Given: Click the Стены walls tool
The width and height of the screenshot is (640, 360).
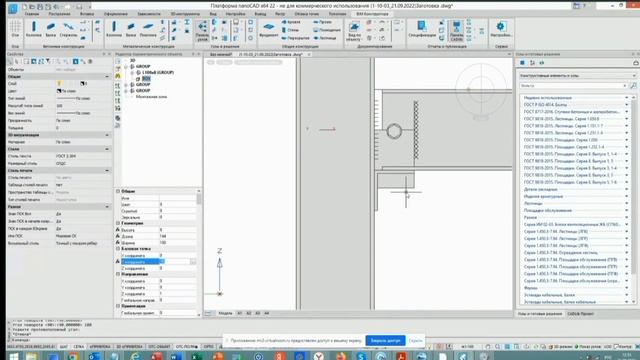Looking at the screenshot, I should [290, 30].
